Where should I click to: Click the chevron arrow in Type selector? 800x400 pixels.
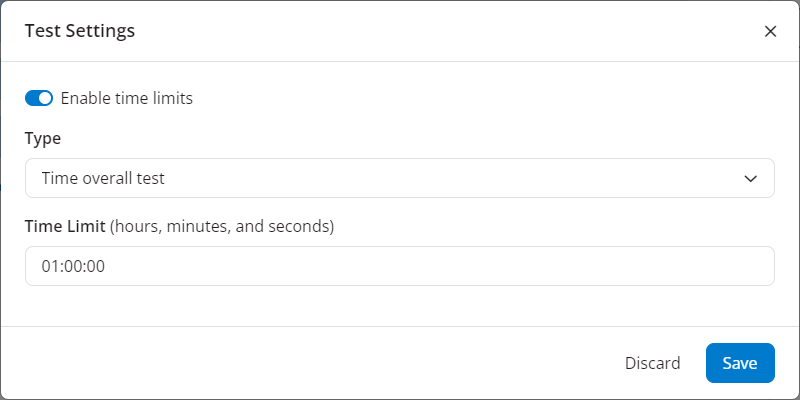point(751,178)
